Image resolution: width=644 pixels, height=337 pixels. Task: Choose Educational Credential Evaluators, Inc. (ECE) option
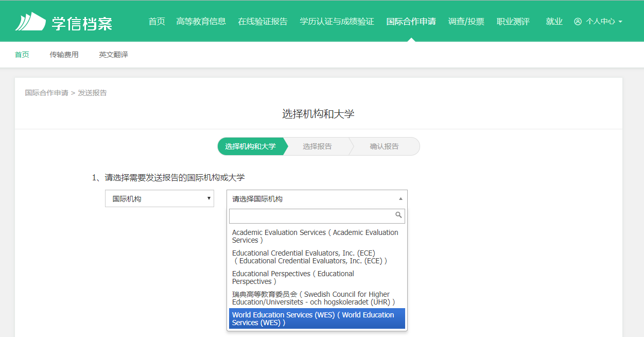(x=317, y=257)
